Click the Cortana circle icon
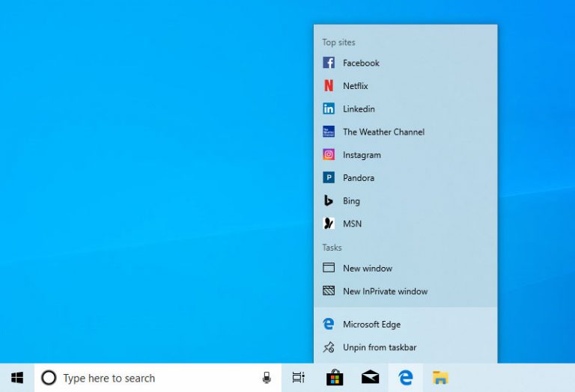575x392 pixels. pos(49,378)
